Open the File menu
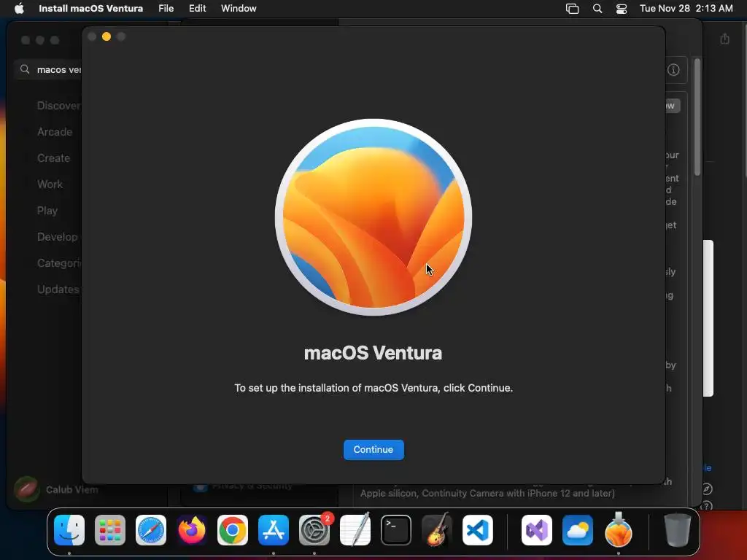This screenshot has height=560, width=747. pyautogui.click(x=166, y=8)
